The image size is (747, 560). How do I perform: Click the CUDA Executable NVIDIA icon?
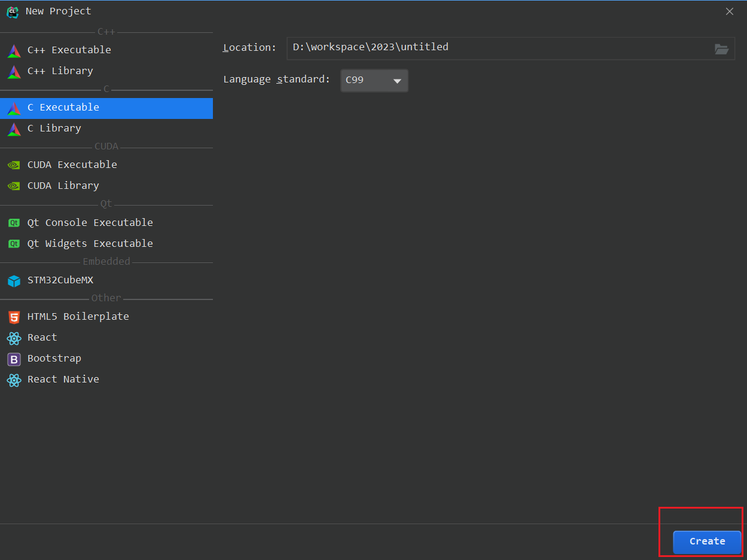click(14, 165)
